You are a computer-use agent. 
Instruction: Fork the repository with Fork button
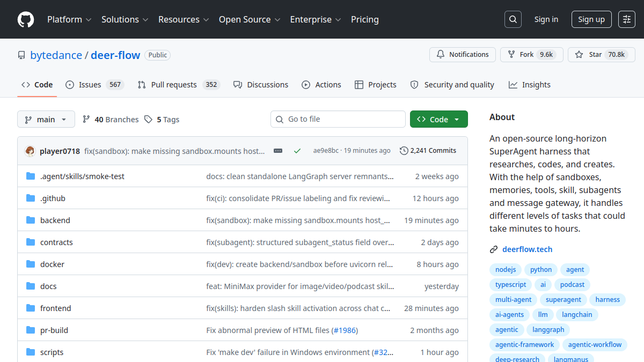point(532,55)
